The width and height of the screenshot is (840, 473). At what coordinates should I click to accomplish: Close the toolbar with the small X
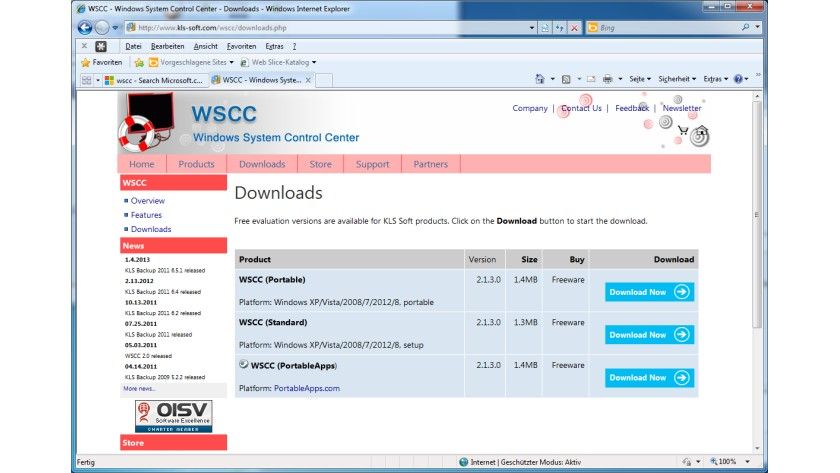coord(85,46)
